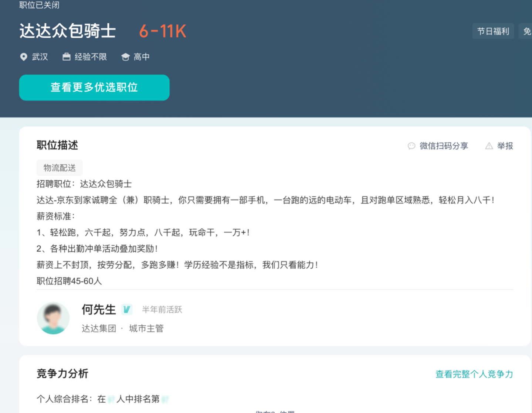Click the WeChat chat bubble share icon
The image size is (532, 413).
pyautogui.click(x=411, y=146)
